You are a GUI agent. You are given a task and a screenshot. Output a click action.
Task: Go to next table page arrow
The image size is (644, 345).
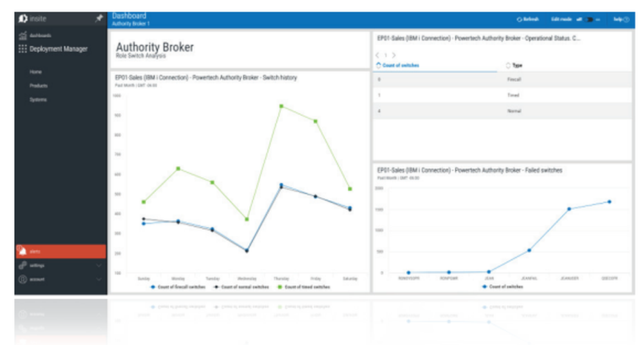point(393,55)
